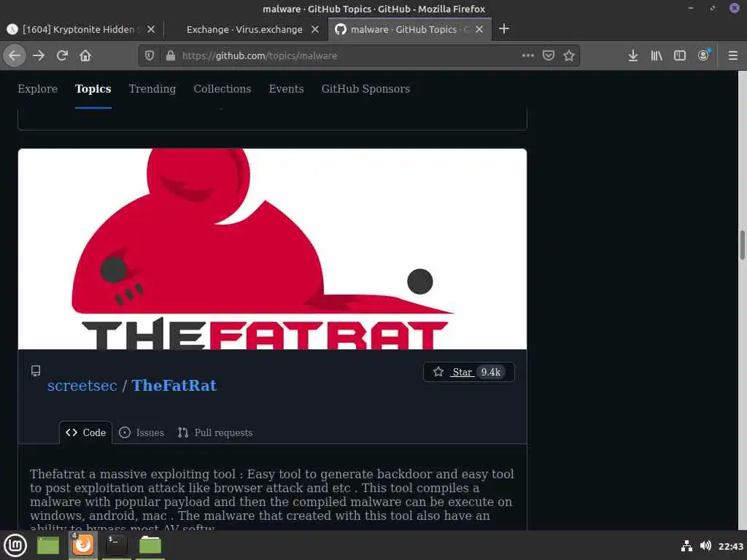Open the Firefox home page icon
This screenshot has width=747, height=560.
85,55
